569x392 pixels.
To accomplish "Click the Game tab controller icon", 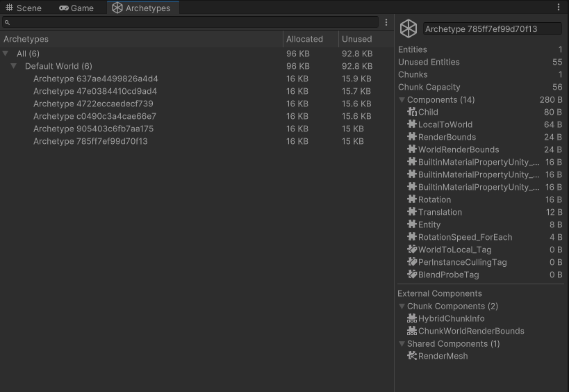I will click(64, 8).
